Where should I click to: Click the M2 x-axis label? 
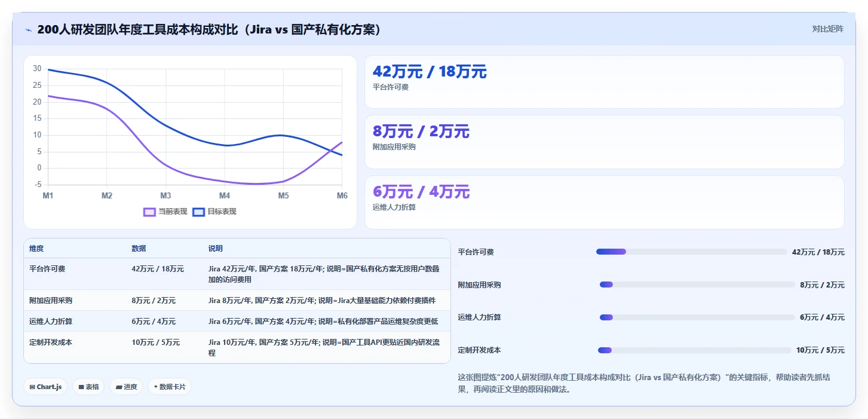pos(107,195)
